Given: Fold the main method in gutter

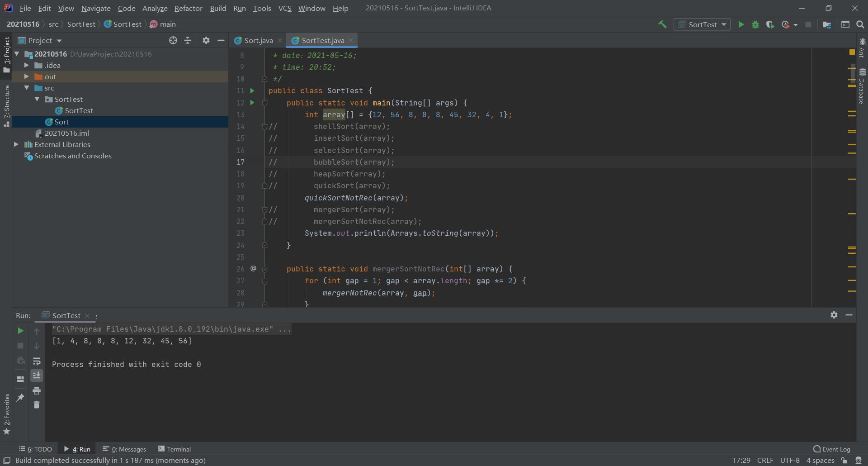Looking at the screenshot, I should pos(265,103).
